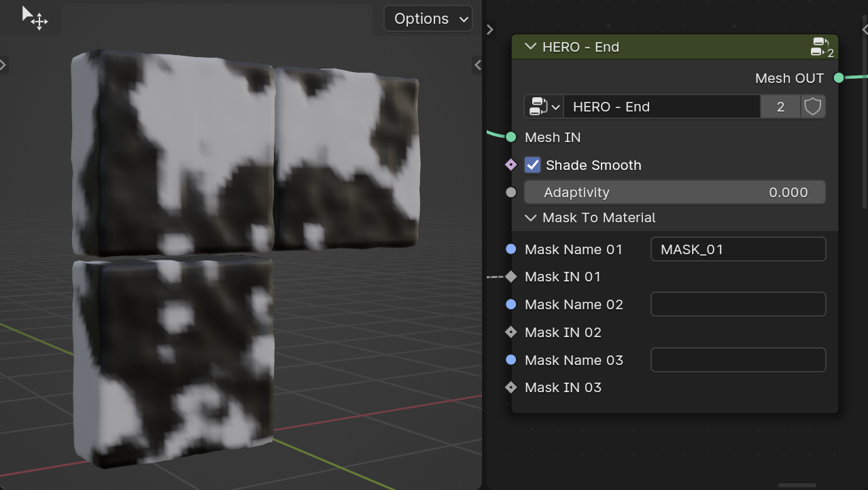The height and width of the screenshot is (490, 868).
Task: Toggle the Shade Smooth checkbox
Action: click(533, 165)
